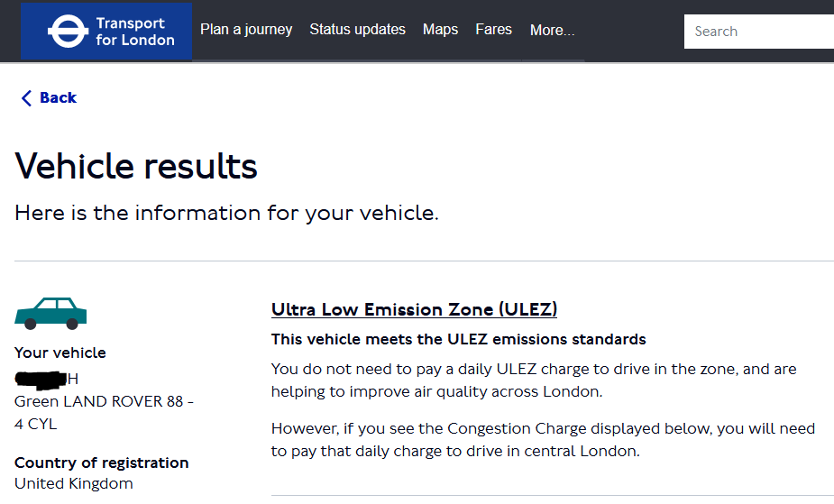Click the vehicle meets ULEZ standards message
The height and width of the screenshot is (504, 834).
(458, 340)
